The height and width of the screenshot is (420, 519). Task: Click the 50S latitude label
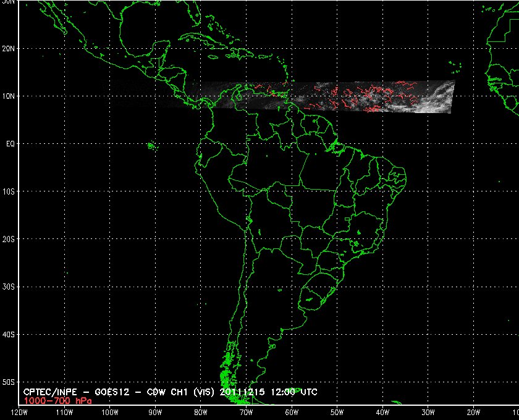(8, 382)
